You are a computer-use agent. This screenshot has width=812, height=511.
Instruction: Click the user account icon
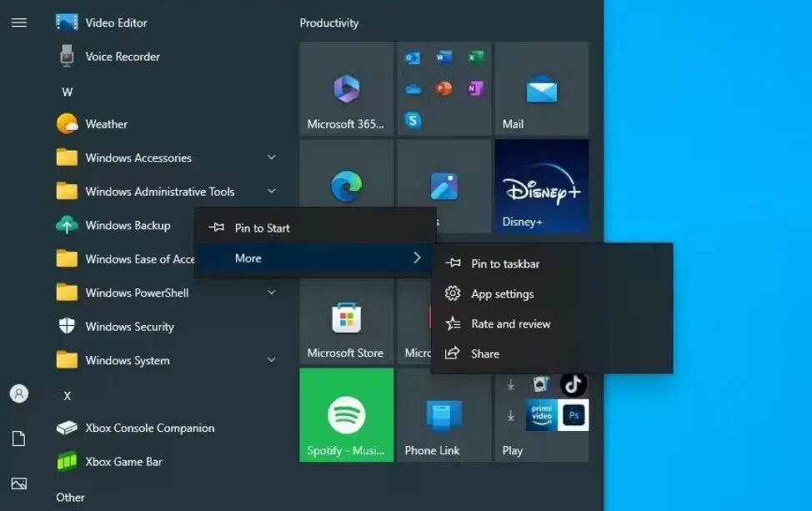(19, 393)
